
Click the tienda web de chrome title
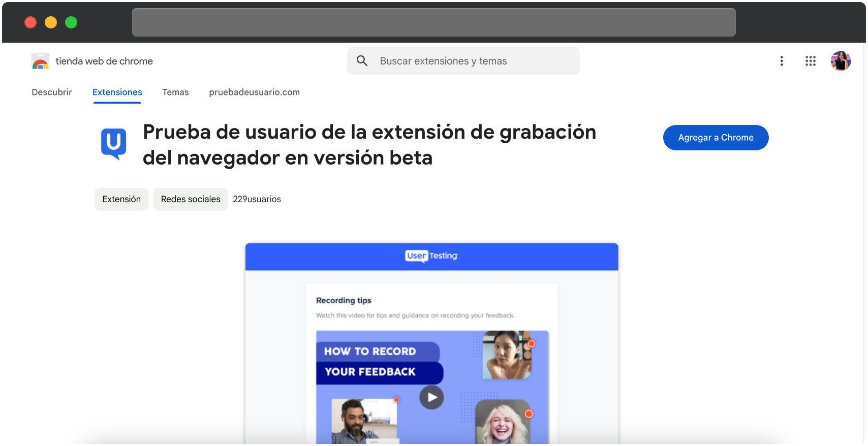click(104, 61)
